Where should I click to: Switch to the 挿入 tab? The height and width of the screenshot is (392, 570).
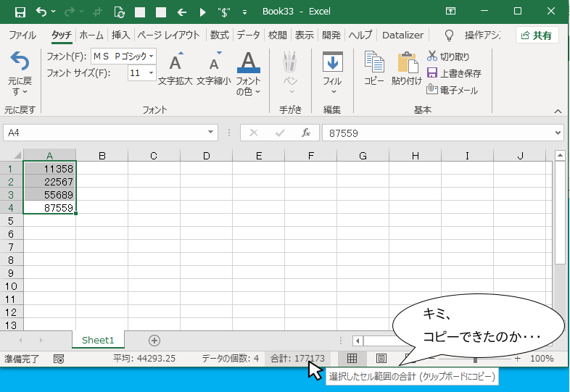click(120, 36)
